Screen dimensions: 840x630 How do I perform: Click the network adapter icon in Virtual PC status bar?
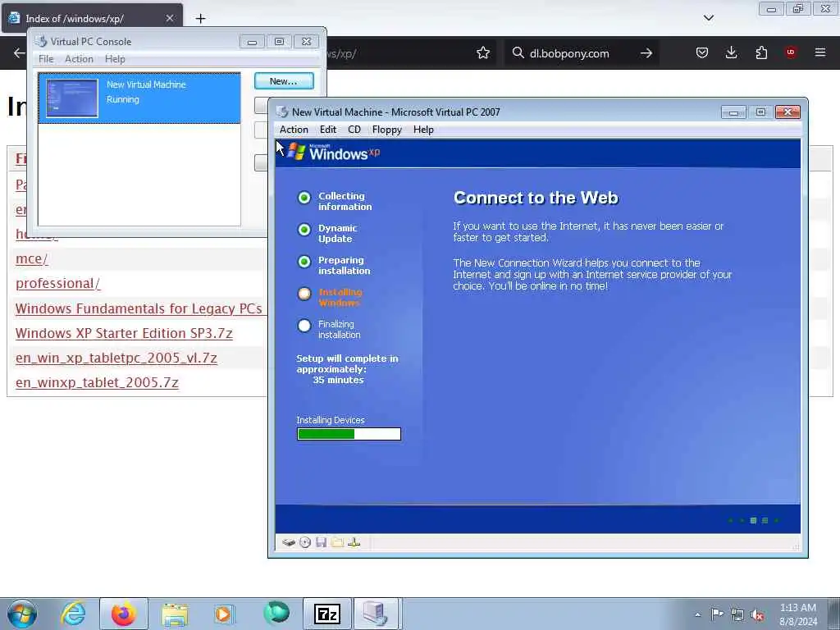[354, 543]
